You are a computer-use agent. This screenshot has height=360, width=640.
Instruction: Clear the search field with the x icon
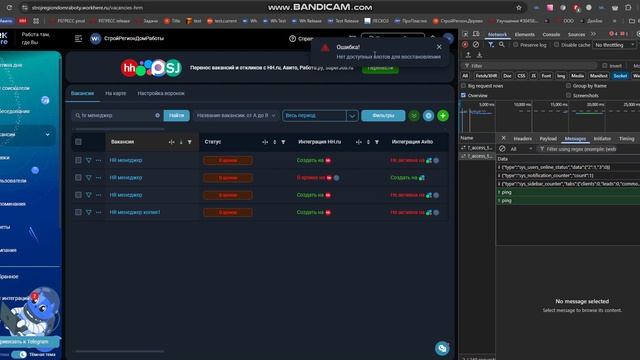[158, 116]
